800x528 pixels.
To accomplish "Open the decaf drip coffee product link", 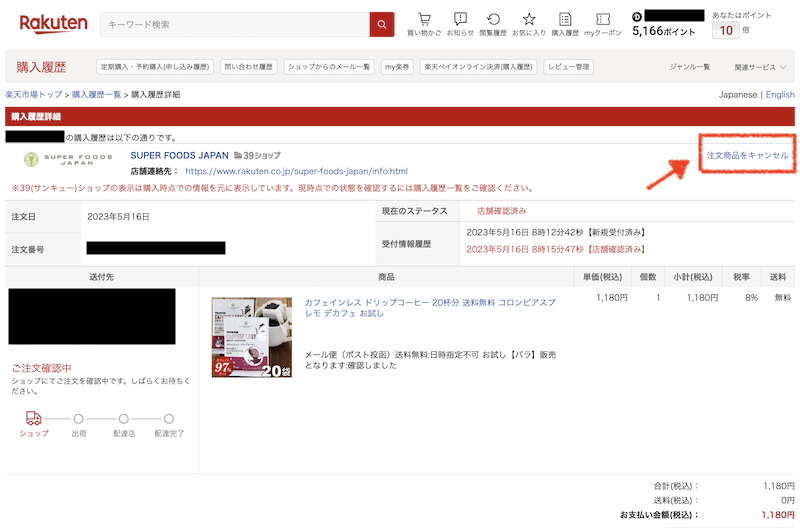I will [430, 308].
